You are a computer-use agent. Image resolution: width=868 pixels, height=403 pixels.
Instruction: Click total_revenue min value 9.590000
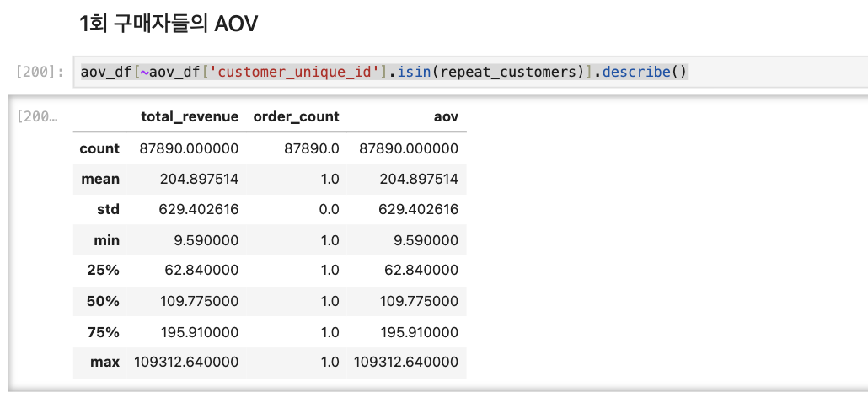click(x=207, y=240)
